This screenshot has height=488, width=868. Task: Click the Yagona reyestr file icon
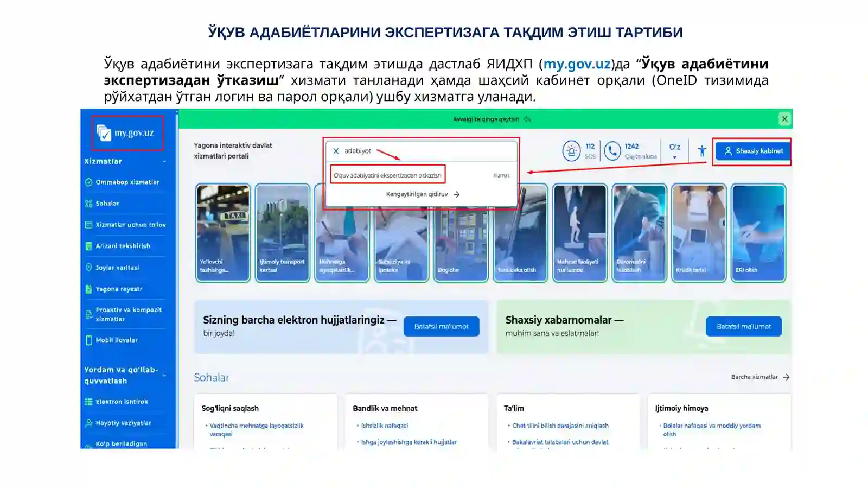[x=88, y=289]
